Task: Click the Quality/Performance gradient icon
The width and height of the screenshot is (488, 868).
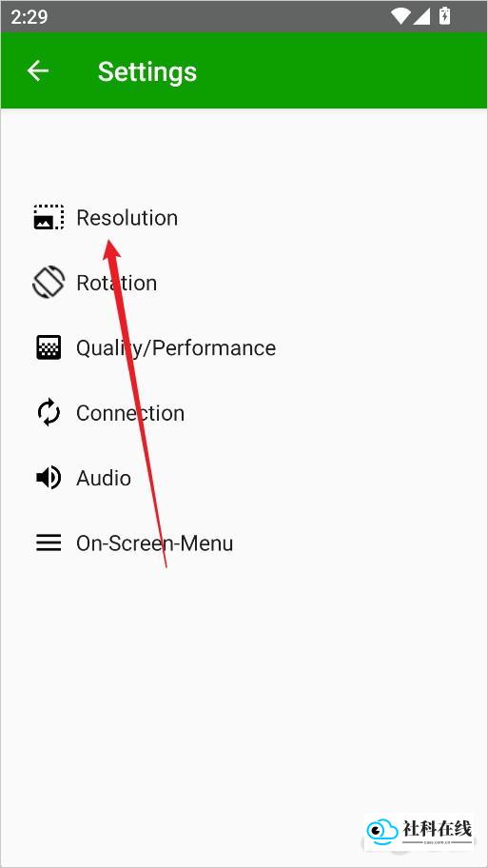Action: point(49,347)
